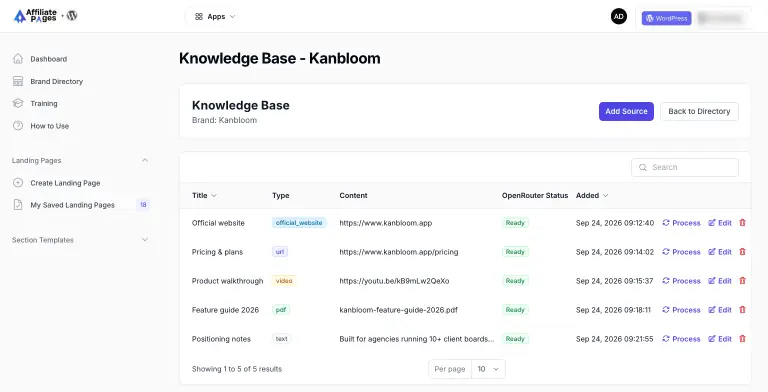Click the url type tag
This screenshot has width=768, height=392.
pyautogui.click(x=280, y=251)
